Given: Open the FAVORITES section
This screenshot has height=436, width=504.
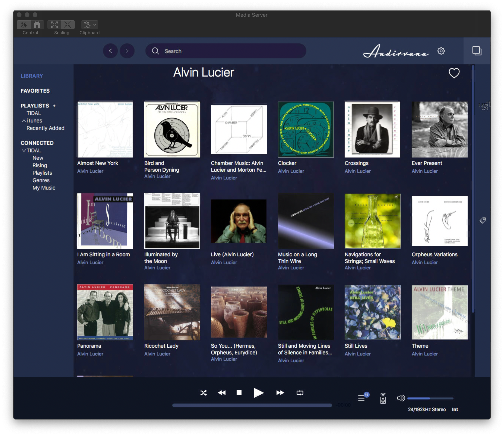Looking at the screenshot, I should click(x=35, y=91).
